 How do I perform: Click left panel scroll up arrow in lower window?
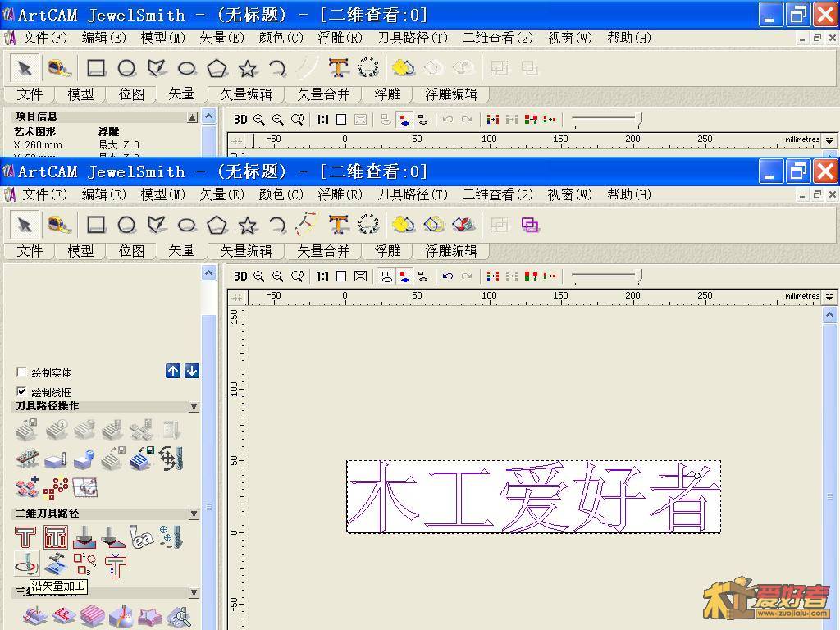[209, 273]
